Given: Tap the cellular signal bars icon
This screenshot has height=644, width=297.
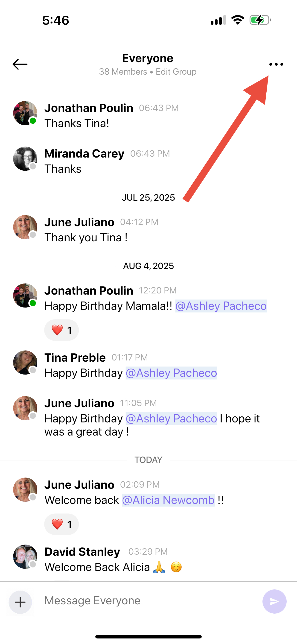Looking at the screenshot, I should [218, 20].
